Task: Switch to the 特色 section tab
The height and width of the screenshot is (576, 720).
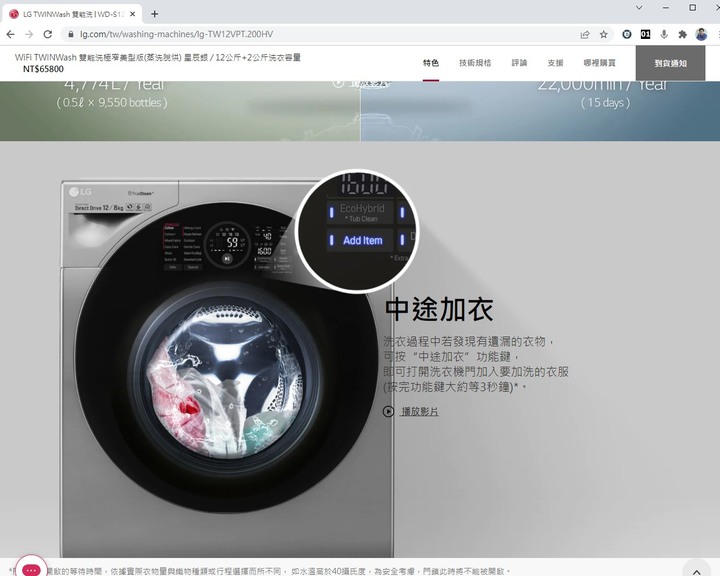Action: 431,63
